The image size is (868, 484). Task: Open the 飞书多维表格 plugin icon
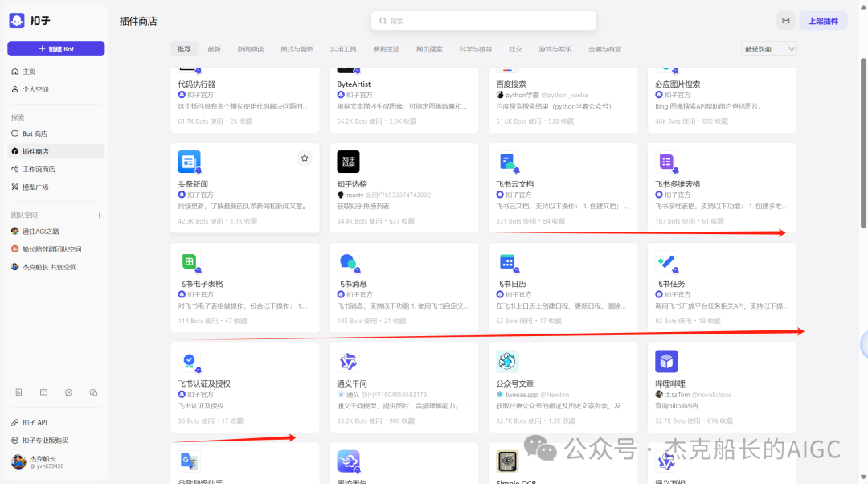(666, 162)
